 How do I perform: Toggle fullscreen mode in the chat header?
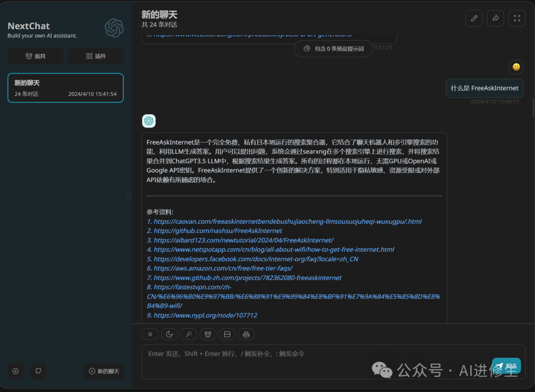pyautogui.click(x=517, y=18)
